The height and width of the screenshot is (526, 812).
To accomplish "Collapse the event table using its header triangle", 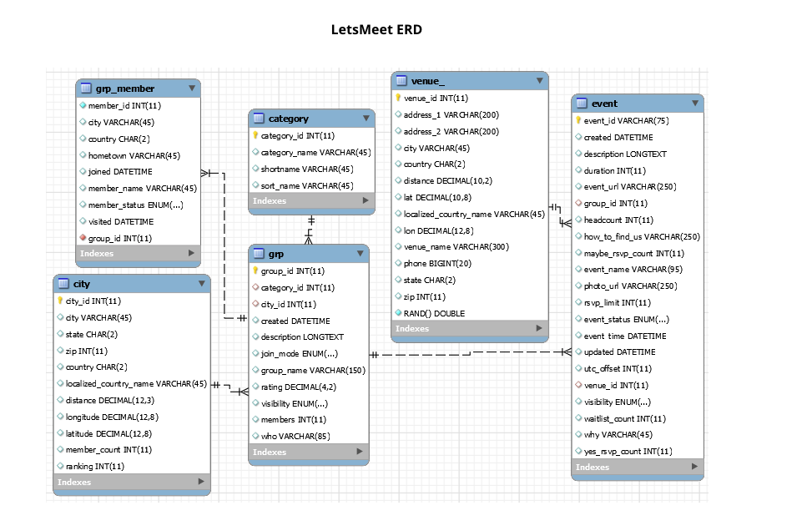I will pyautogui.click(x=694, y=104).
